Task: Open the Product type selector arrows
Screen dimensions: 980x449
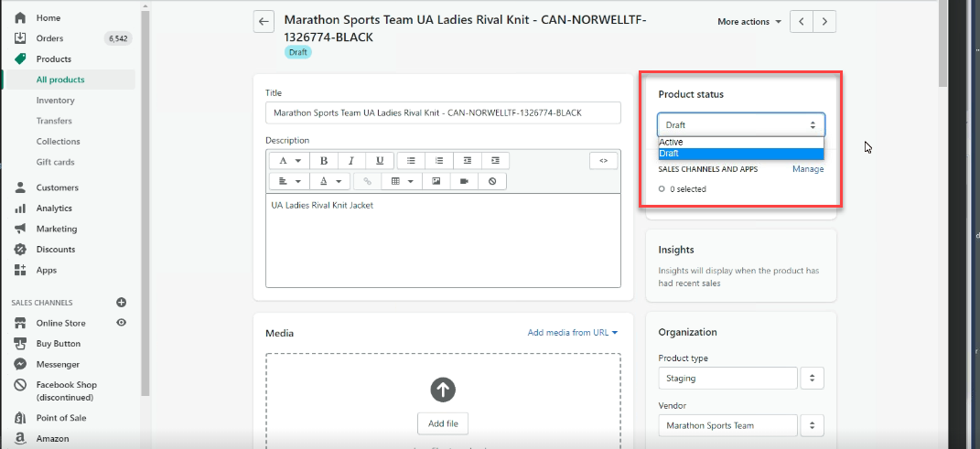Action: pyautogui.click(x=813, y=378)
